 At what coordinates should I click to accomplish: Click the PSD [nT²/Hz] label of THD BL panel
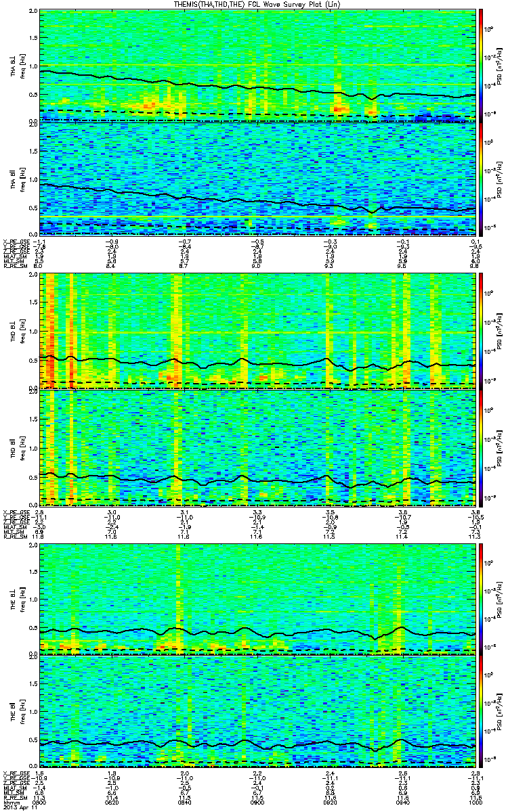click(499, 330)
